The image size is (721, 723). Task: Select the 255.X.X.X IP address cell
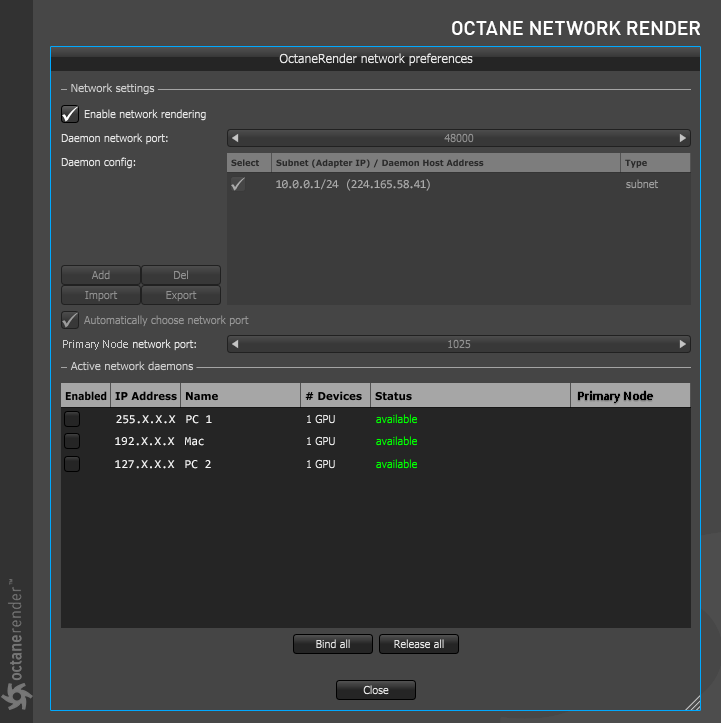[145, 419]
